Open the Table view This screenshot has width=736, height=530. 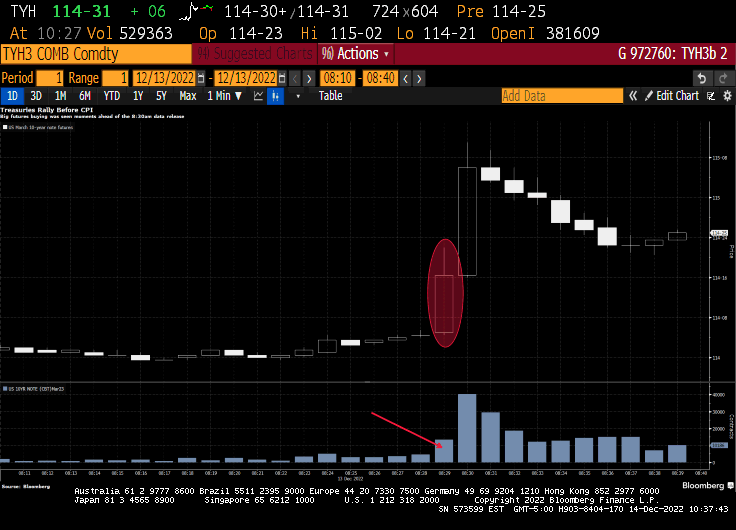pos(330,96)
